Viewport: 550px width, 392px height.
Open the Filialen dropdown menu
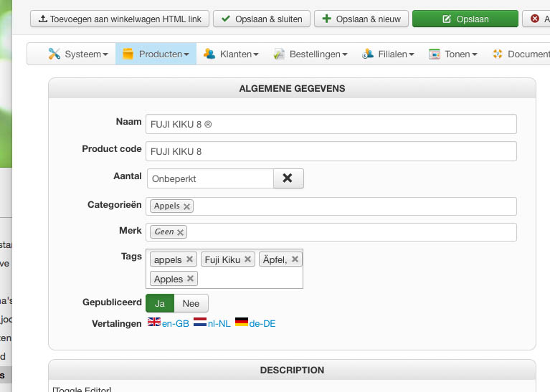388,54
